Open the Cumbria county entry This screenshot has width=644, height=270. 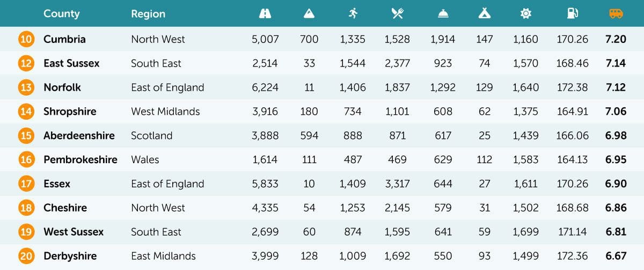[64, 39]
